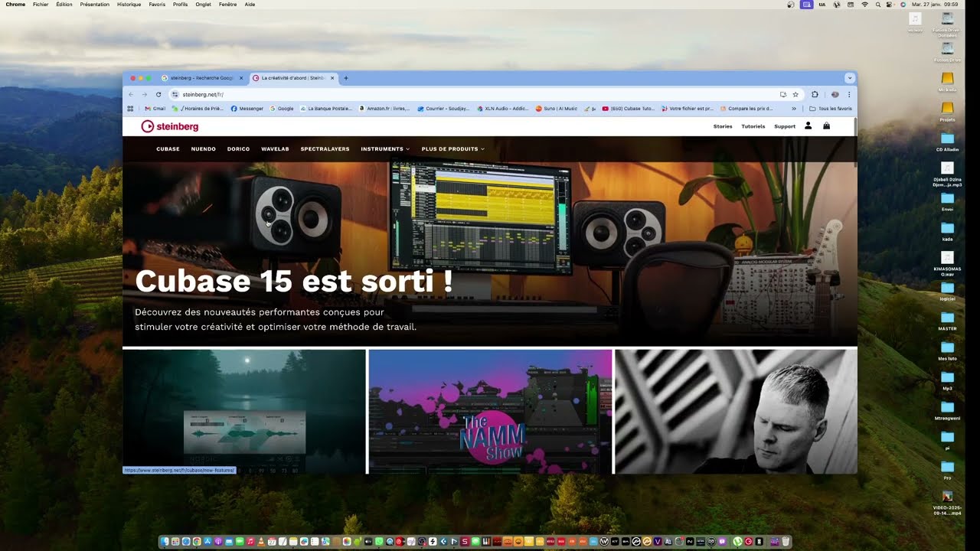Open the Steinberg user account icon
Image resolution: width=980 pixels, height=551 pixels.
click(808, 126)
